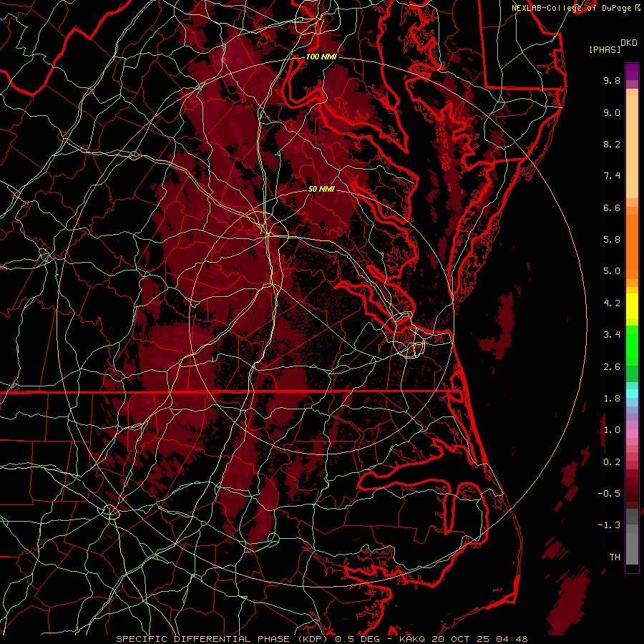The height and width of the screenshot is (644, 644).
Task: Click the TH threshold label
Action: click(615, 557)
